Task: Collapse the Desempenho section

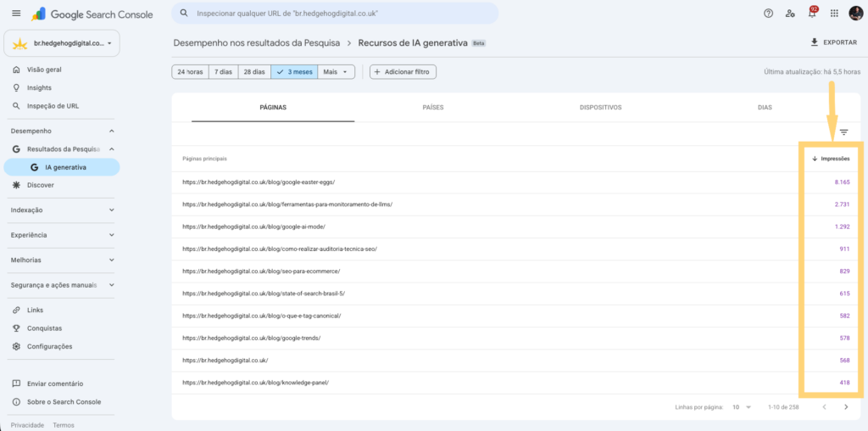Action: click(112, 132)
